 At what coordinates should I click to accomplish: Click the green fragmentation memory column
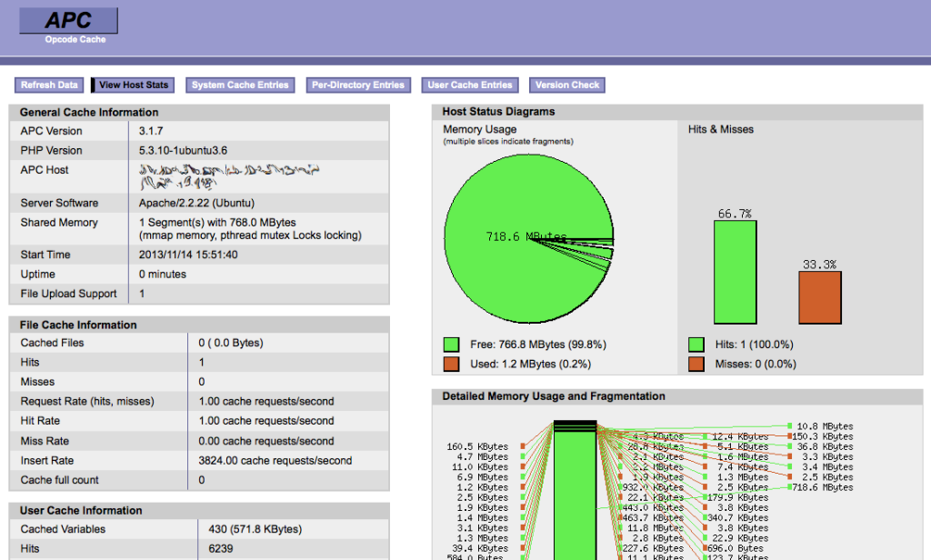[575, 491]
